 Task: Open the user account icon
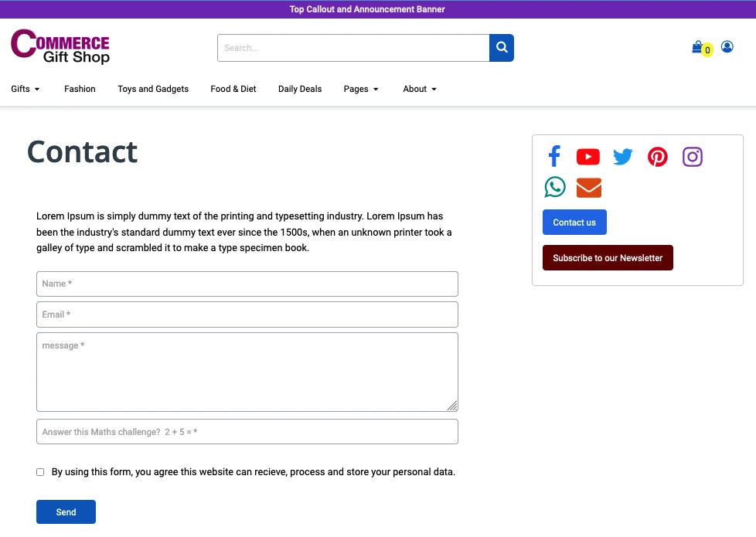pos(727,47)
